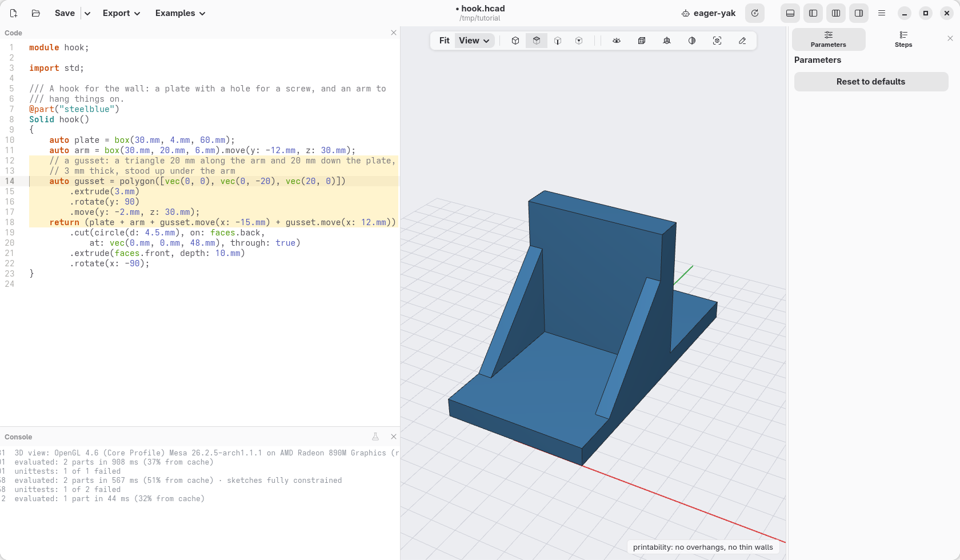Switch to the Steps tab
Viewport: 960px width, 560px height.
click(903, 39)
